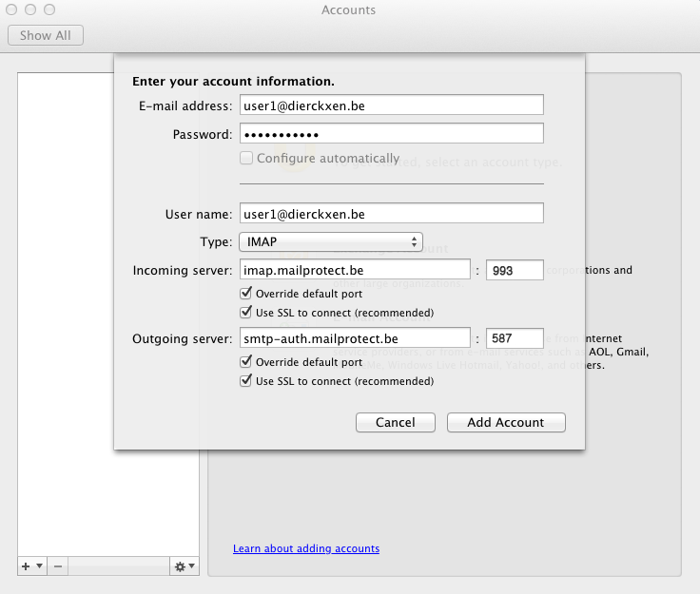Screen dimensions: 700x594
Task: Disable incoming server Use SSL to connect
Action: [246, 313]
